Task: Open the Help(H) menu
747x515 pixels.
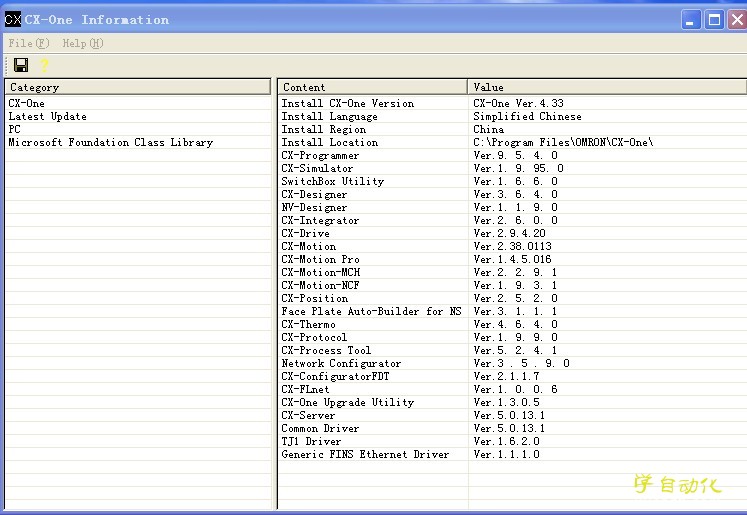Action: [83, 43]
